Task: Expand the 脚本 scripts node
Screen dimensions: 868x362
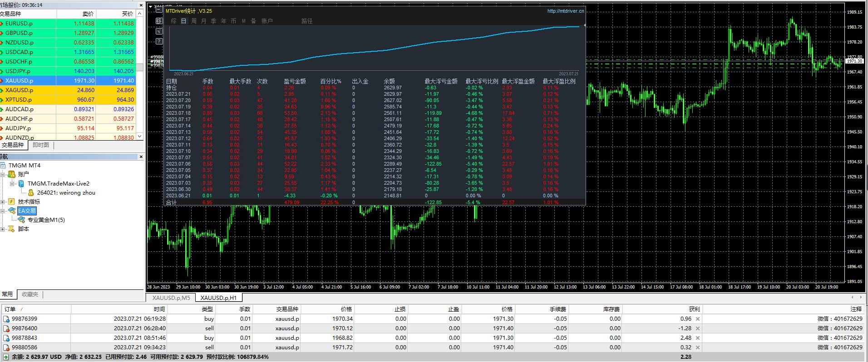Action: (x=3, y=229)
